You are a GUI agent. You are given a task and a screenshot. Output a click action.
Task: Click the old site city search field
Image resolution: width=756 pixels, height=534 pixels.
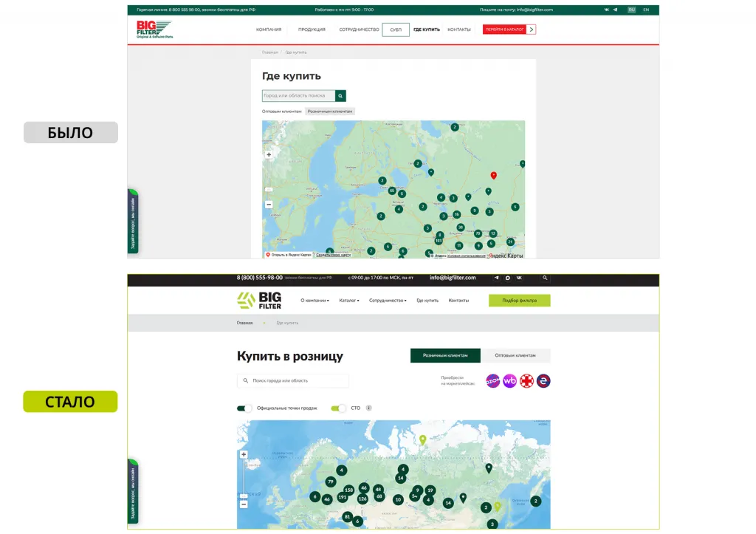click(x=298, y=96)
